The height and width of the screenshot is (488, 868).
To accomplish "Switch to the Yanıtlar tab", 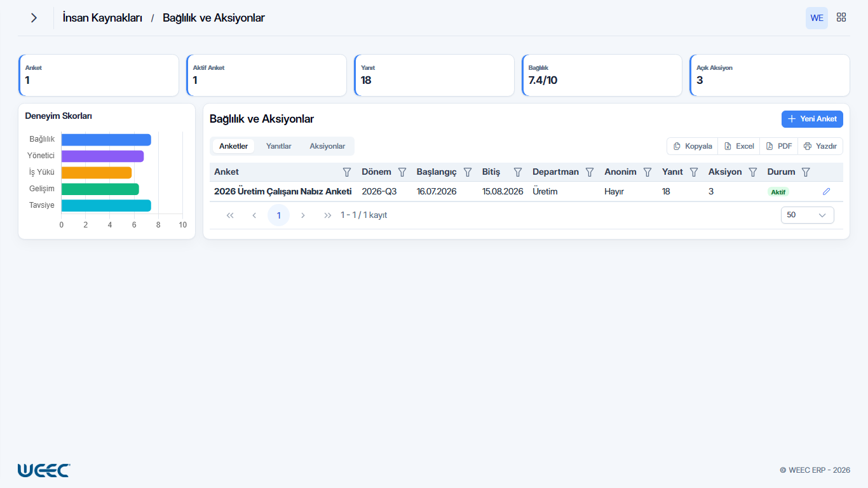I will [278, 146].
